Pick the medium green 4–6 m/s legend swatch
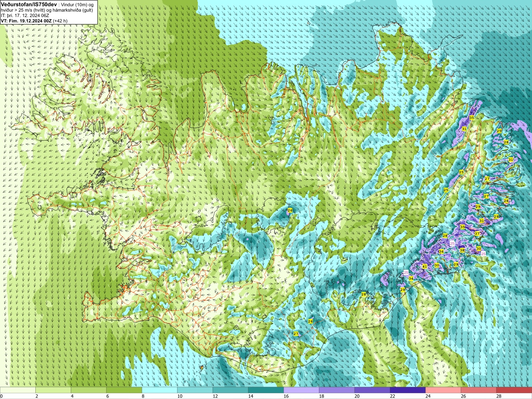Screen dimensions: 532x399 coord(89,390)
